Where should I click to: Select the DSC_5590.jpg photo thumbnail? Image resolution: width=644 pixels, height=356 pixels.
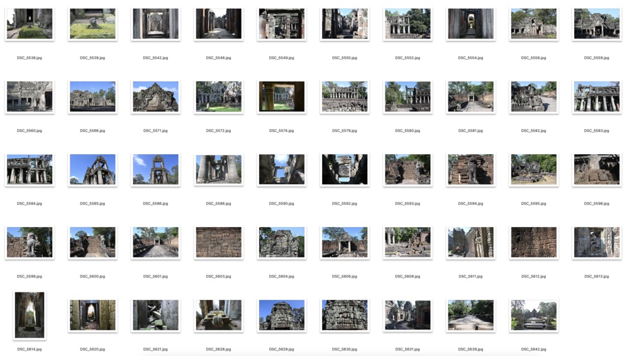pos(282,170)
